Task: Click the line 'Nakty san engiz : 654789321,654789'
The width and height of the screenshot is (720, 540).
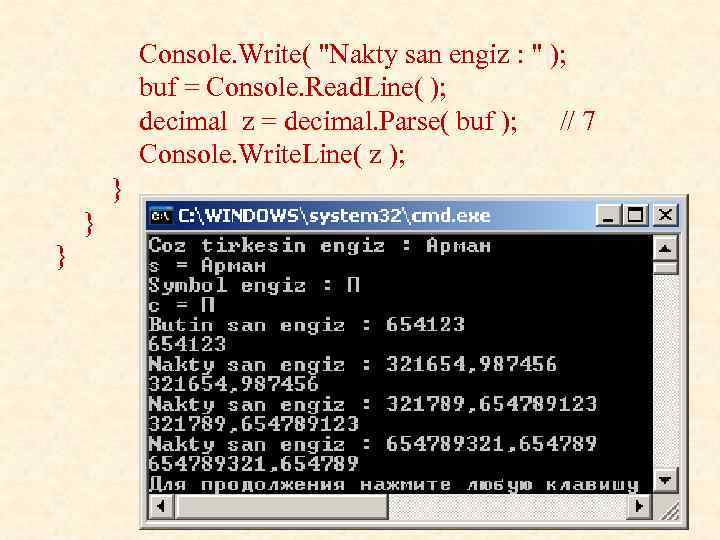Action: tap(372, 444)
